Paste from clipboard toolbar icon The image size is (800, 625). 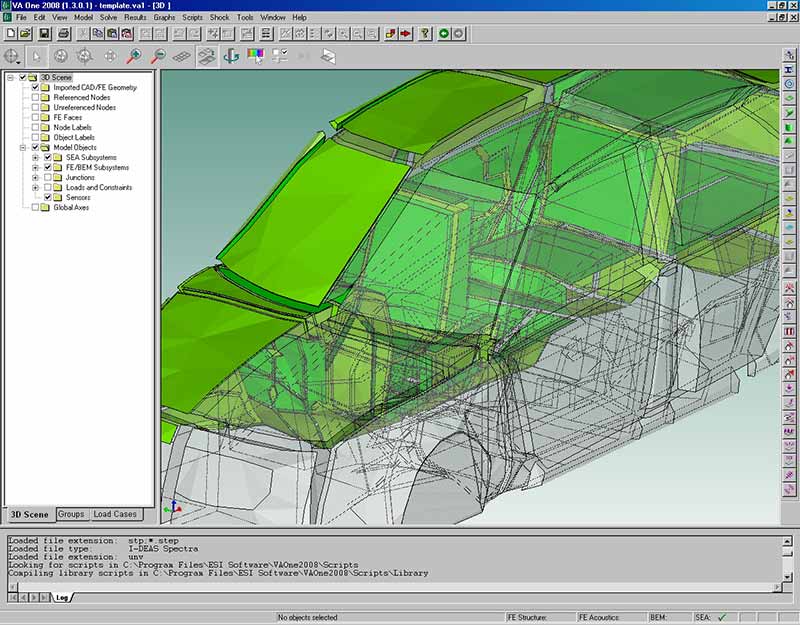(112, 34)
